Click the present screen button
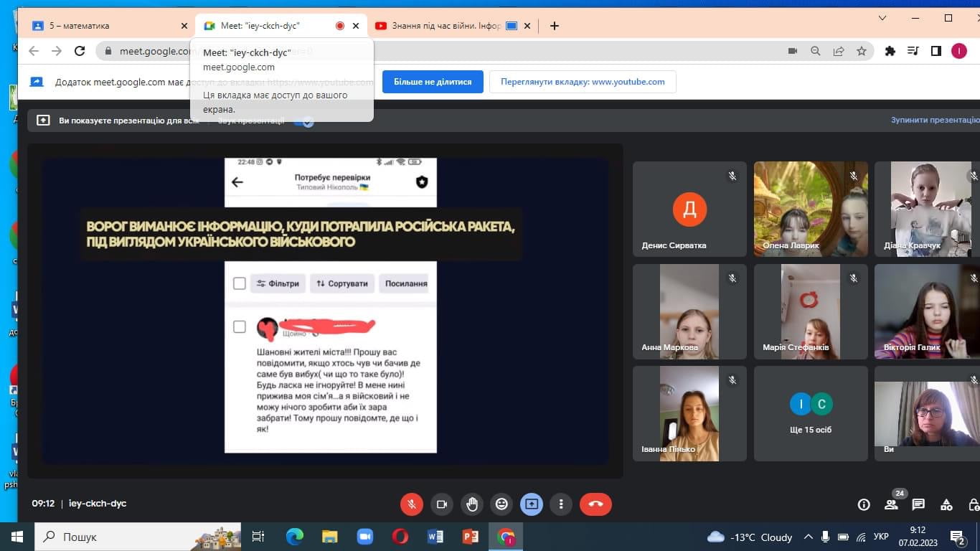Screen dimensions: 980x551 point(532,504)
